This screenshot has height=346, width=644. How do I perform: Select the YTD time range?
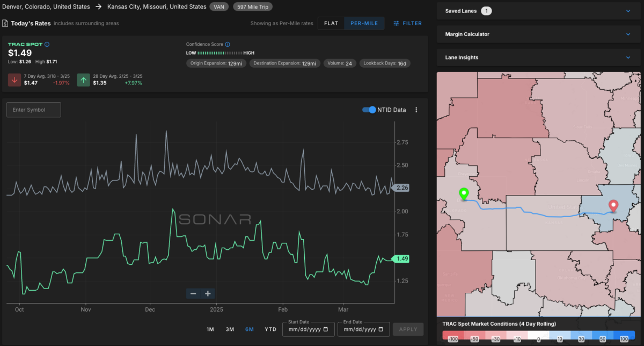coord(270,329)
